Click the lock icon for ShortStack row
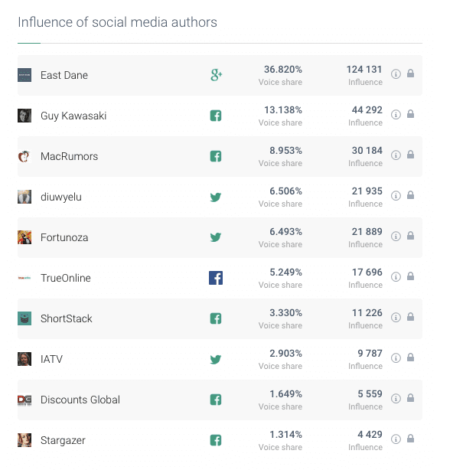The height and width of the screenshot is (470, 476). click(410, 318)
